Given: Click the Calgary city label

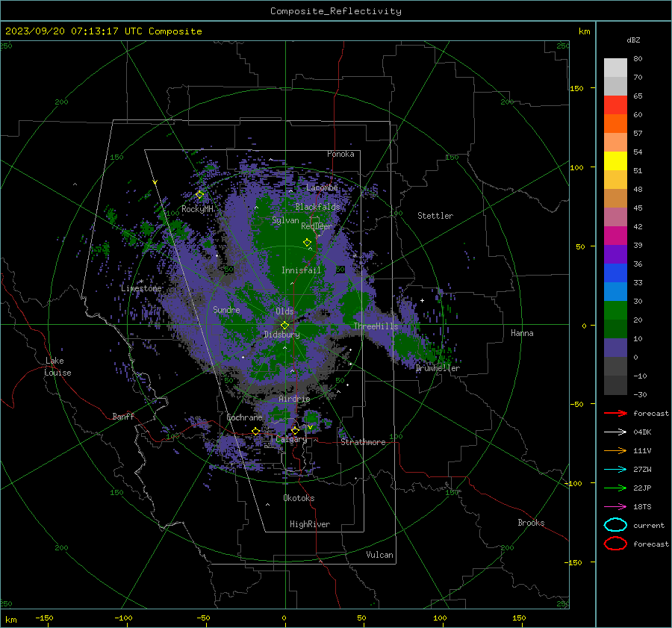Looking at the screenshot, I should click(x=291, y=439).
